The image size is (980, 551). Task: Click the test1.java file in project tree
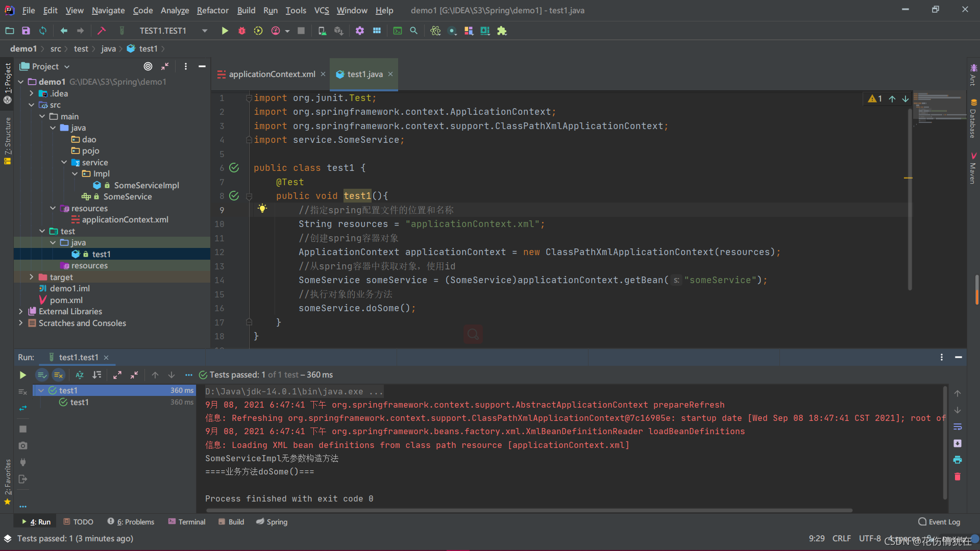101,254
